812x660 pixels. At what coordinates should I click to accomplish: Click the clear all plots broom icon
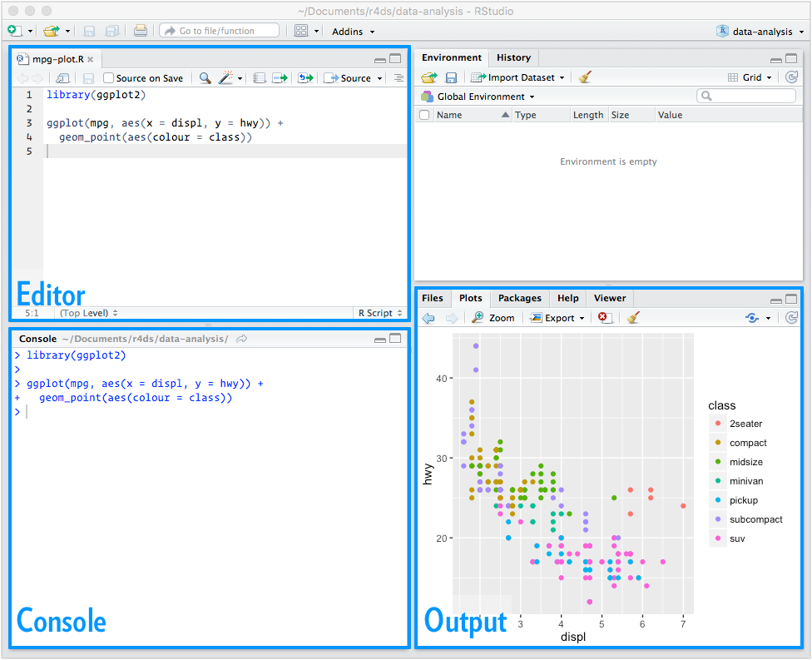coord(633,318)
